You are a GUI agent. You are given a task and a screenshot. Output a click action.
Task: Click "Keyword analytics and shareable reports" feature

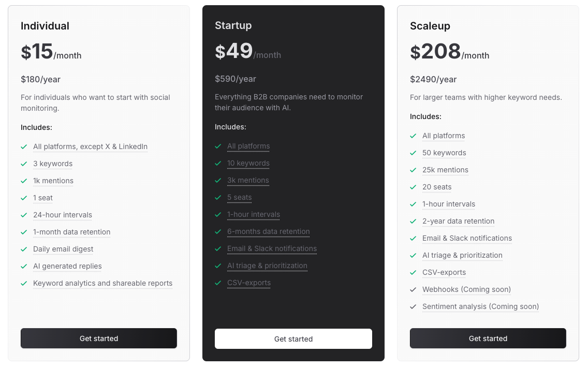[x=102, y=284]
